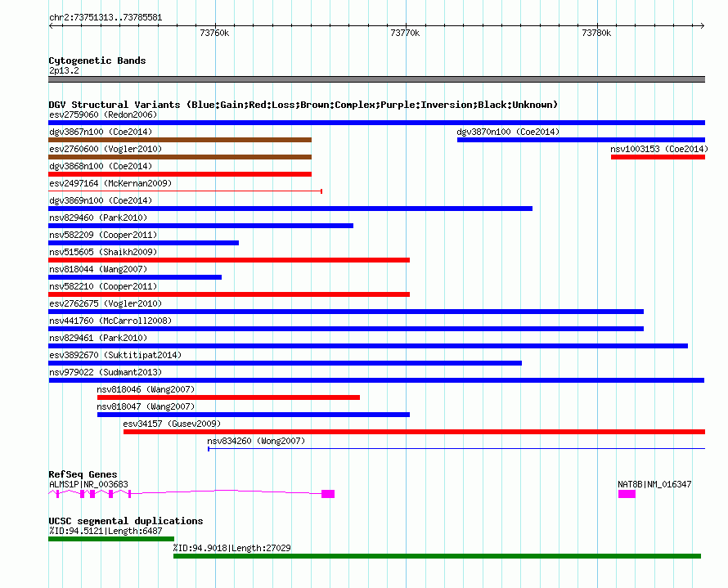728x588 pixels.
Task: Click the nsv515605 (Shaikh2009) label
Action: (x=103, y=252)
